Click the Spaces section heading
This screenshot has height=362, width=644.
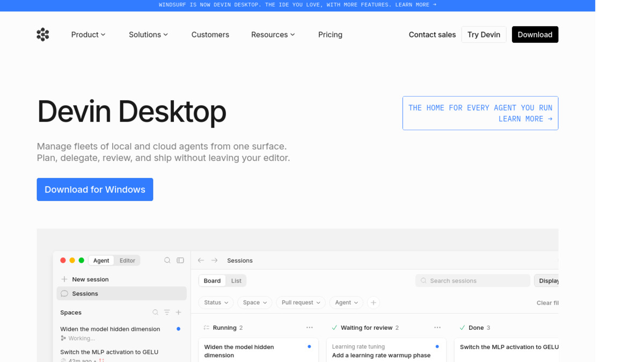point(71,312)
